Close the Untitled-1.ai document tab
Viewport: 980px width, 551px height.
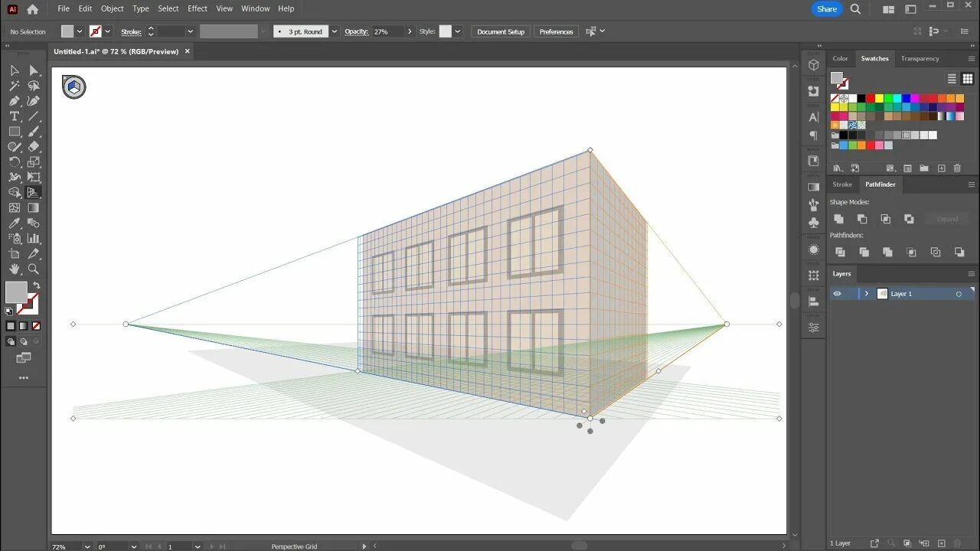(x=188, y=51)
